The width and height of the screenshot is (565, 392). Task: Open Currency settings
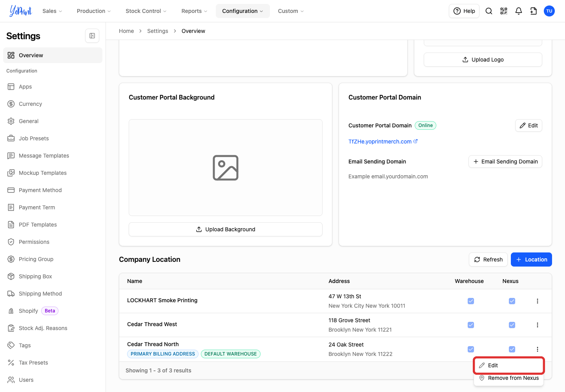pyautogui.click(x=53, y=104)
